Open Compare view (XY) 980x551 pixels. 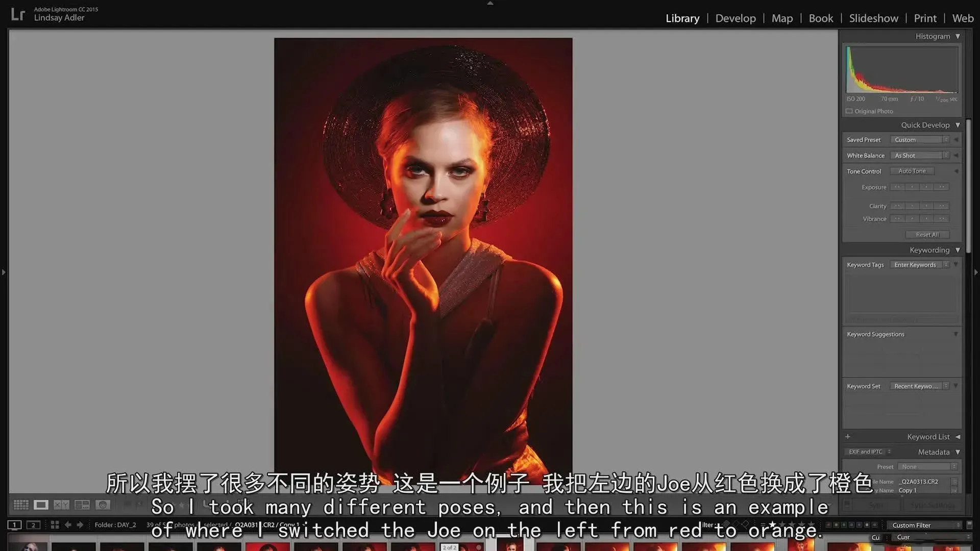coord(61,505)
